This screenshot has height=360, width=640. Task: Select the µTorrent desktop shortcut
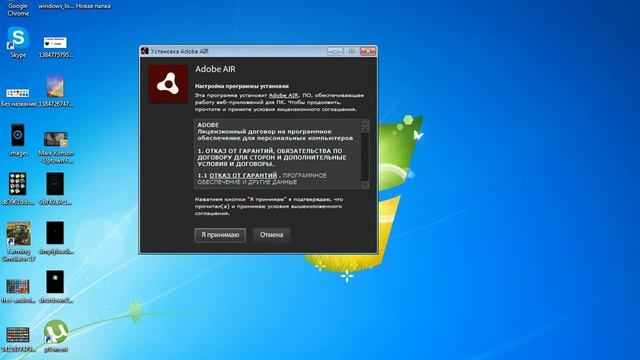pos(56,336)
